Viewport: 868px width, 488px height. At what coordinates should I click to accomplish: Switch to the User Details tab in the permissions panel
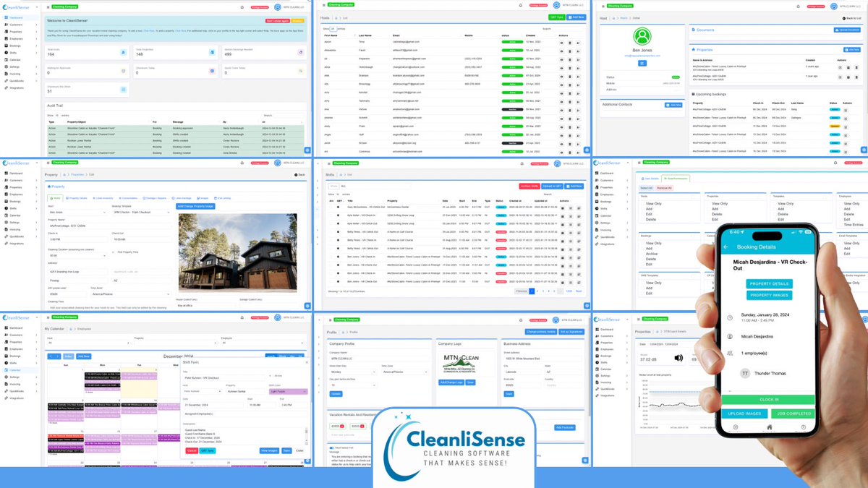[x=650, y=179]
